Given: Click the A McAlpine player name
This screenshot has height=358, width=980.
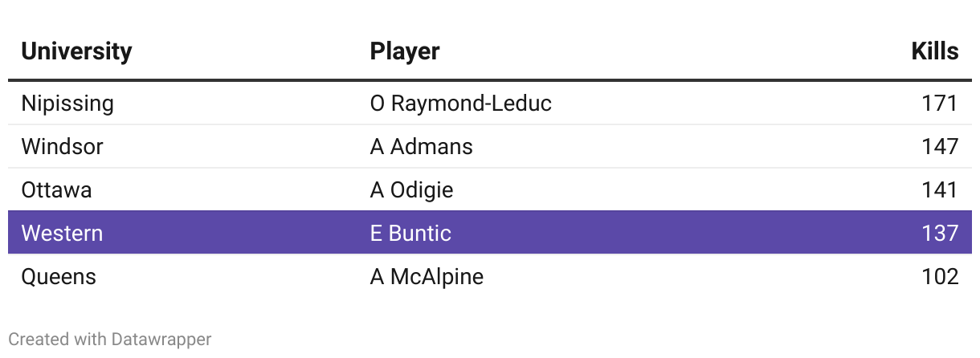Looking at the screenshot, I should click(427, 277).
